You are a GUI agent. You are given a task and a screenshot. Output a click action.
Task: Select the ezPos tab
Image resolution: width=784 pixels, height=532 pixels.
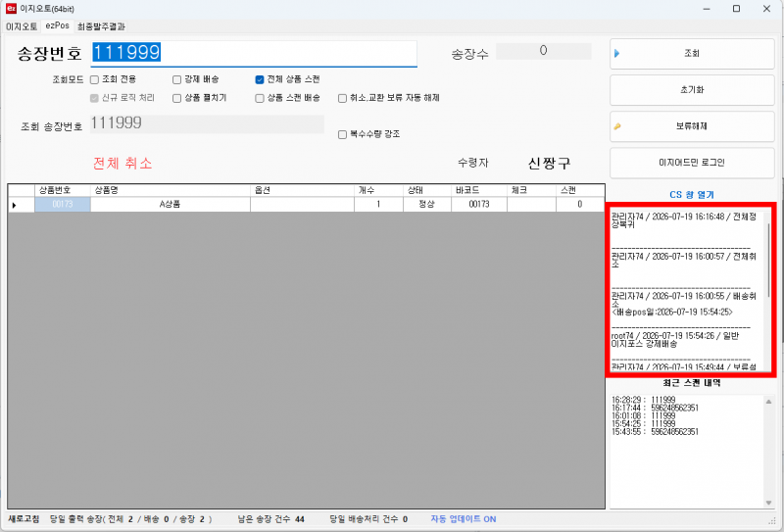tap(58, 25)
